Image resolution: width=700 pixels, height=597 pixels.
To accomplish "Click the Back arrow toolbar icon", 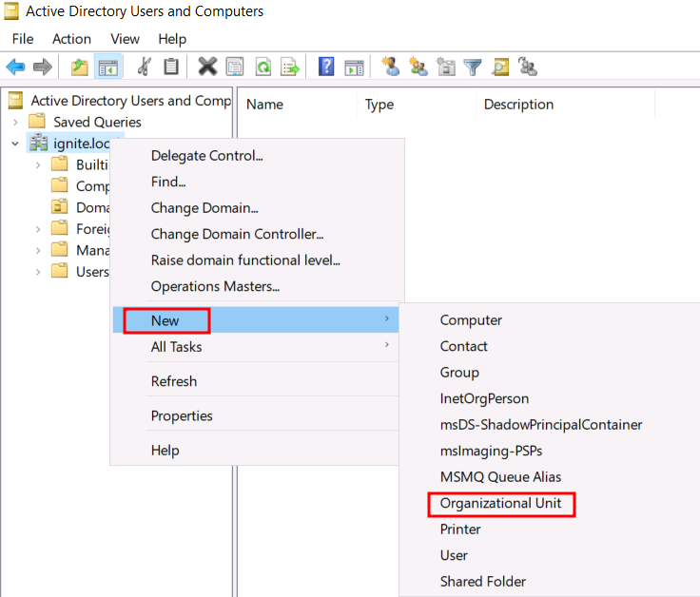I will 15,67.
